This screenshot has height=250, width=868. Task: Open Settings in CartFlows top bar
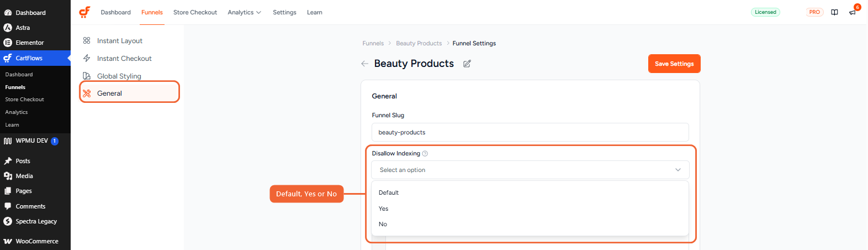pos(284,12)
